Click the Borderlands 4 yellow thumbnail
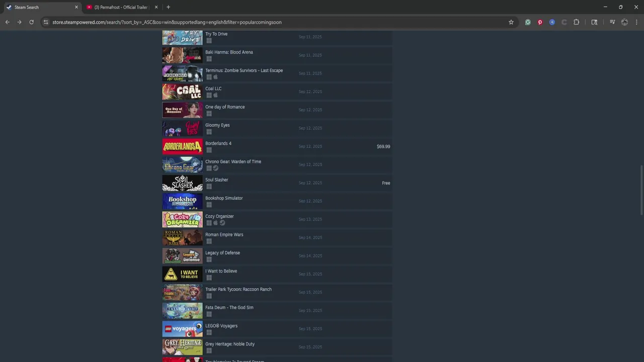644x362 pixels. (182, 146)
